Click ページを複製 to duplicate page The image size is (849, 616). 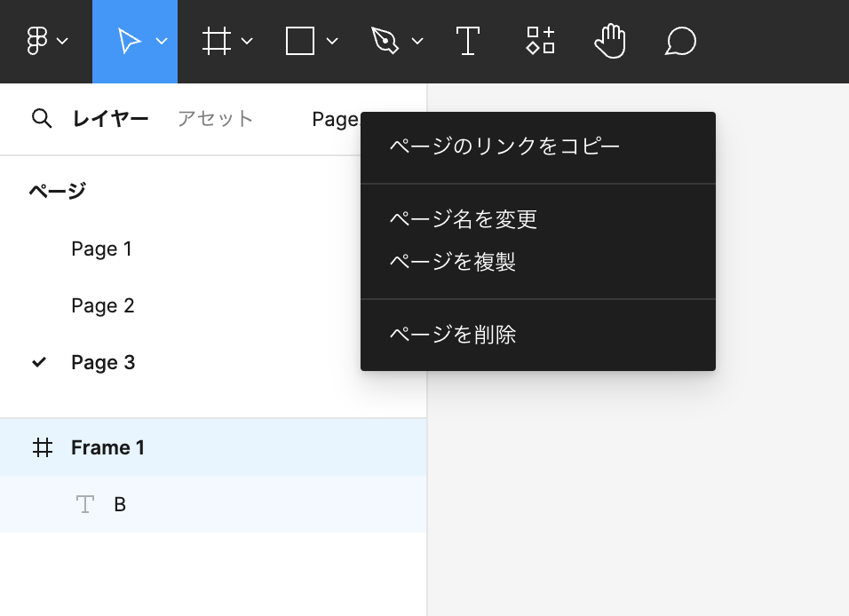click(453, 262)
